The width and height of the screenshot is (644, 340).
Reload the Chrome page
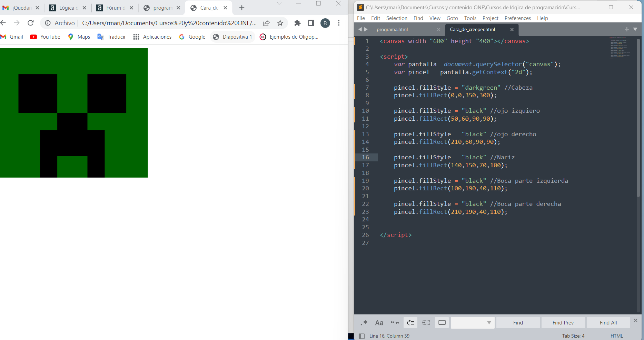point(31,23)
